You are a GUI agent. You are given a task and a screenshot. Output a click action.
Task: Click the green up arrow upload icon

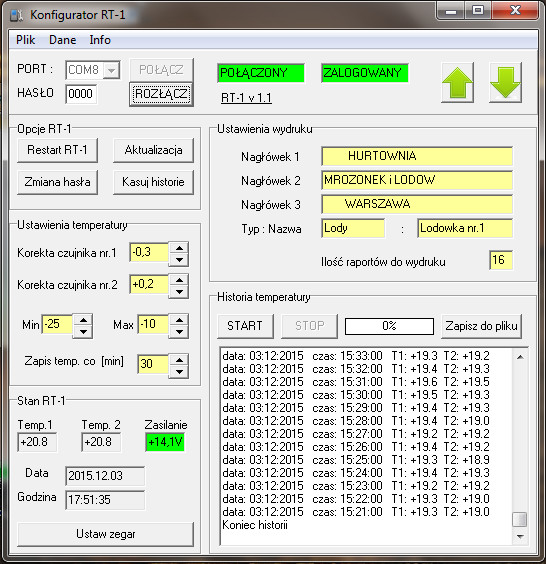click(x=457, y=83)
